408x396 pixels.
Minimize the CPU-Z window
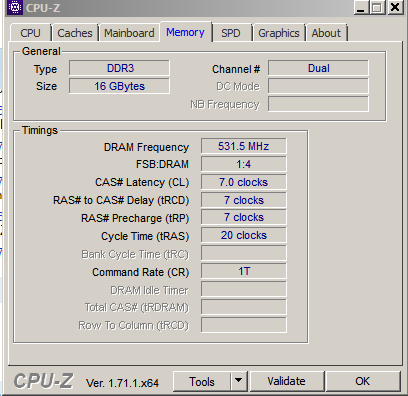(x=361, y=7)
